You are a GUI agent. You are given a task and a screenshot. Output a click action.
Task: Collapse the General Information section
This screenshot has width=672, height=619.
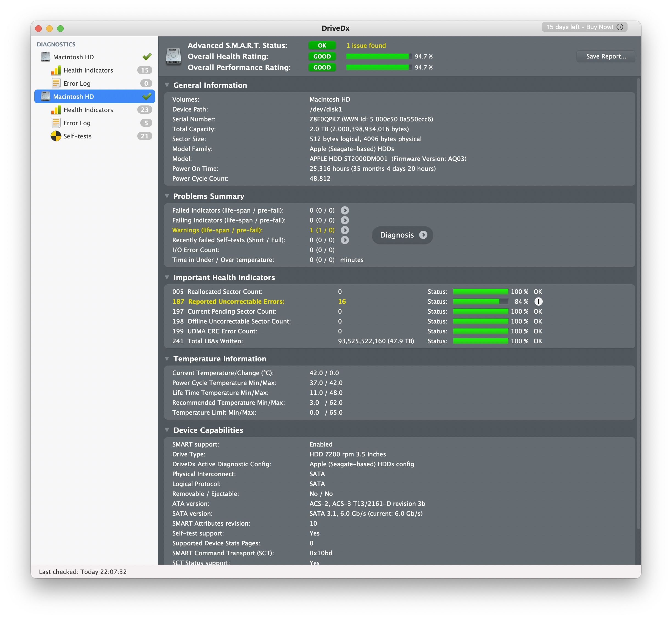point(167,85)
